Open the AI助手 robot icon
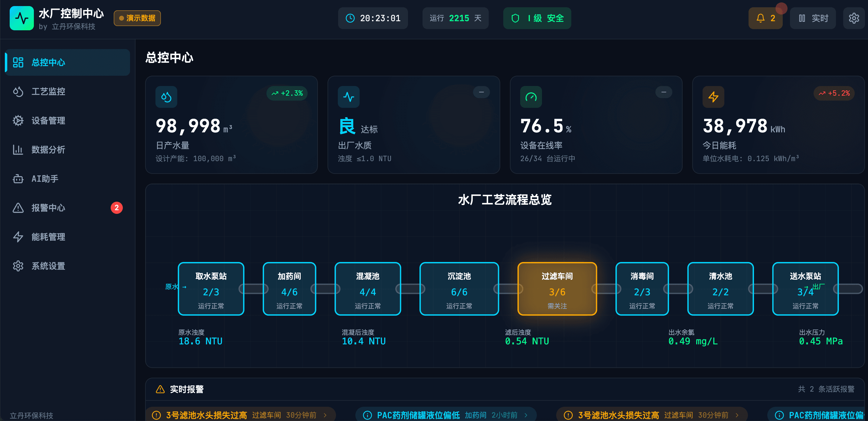The width and height of the screenshot is (868, 421). coord(18,179)
